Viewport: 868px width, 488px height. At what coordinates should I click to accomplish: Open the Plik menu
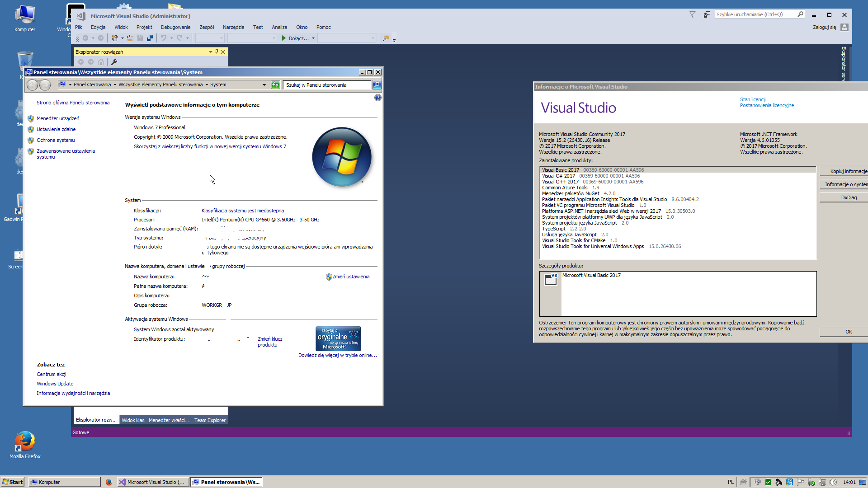point(79,27)
